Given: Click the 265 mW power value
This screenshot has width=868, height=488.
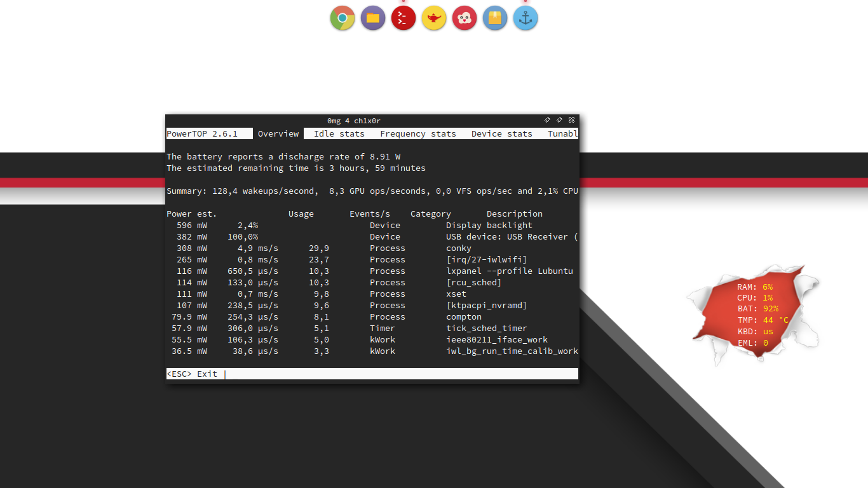Looking at the screenshot, I should pos(192,259).
